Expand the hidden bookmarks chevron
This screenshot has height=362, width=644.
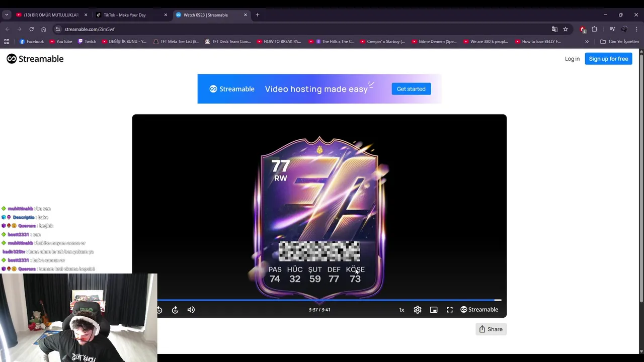click(x=587, y=42)
